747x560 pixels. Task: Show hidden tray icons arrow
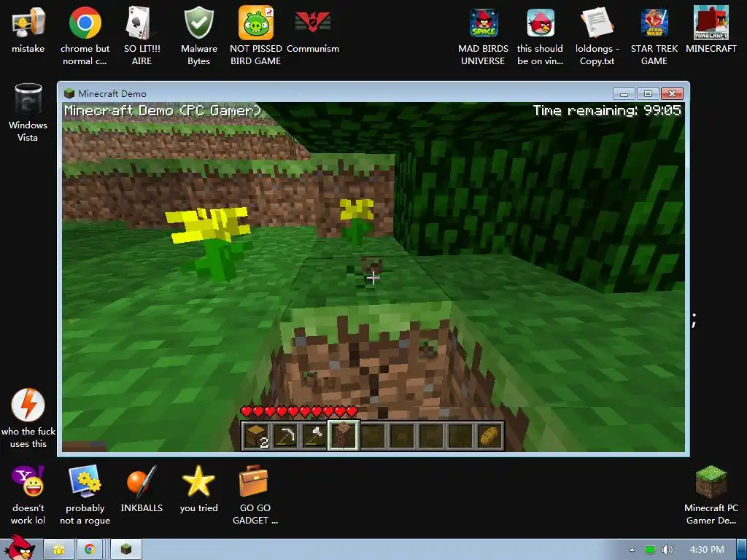(x=632, y=550)
